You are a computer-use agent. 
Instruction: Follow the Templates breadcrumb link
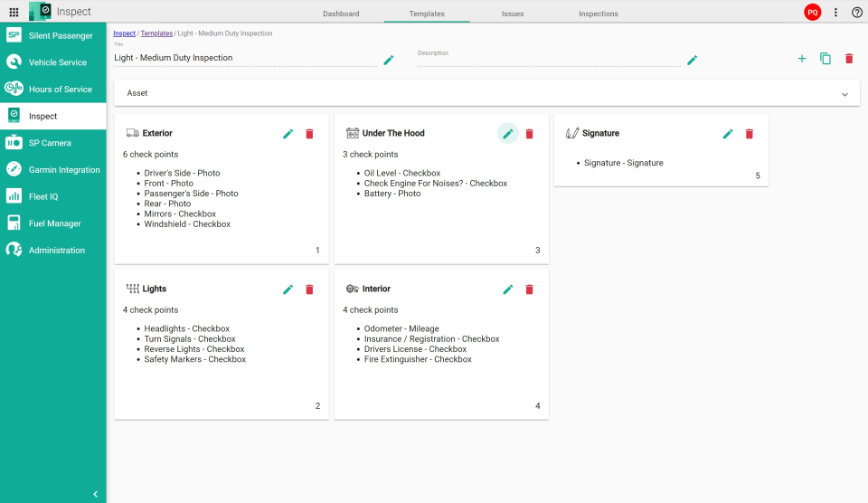click(156, 33)
